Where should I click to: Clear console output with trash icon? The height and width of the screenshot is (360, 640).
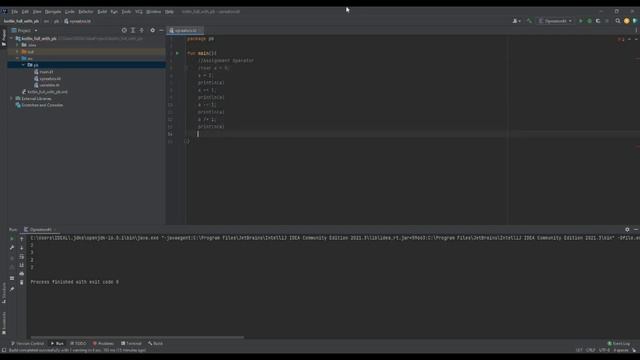pyautogui.click(x=22, y=282)
